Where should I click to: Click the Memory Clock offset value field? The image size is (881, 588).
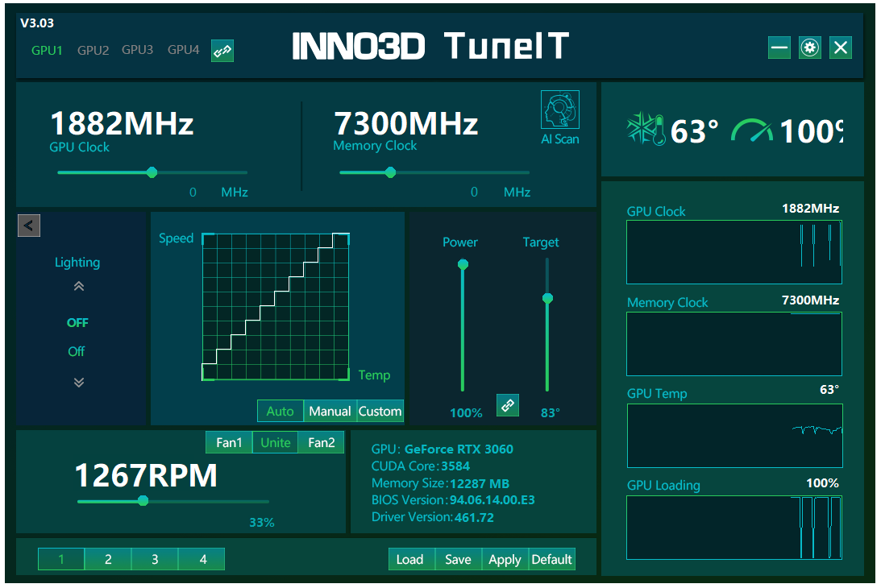click(x=474, y=192)
